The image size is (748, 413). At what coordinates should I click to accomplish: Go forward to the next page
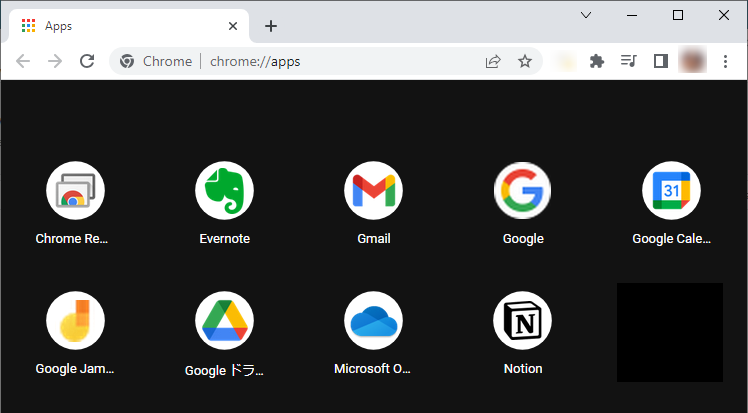point(55,61)
